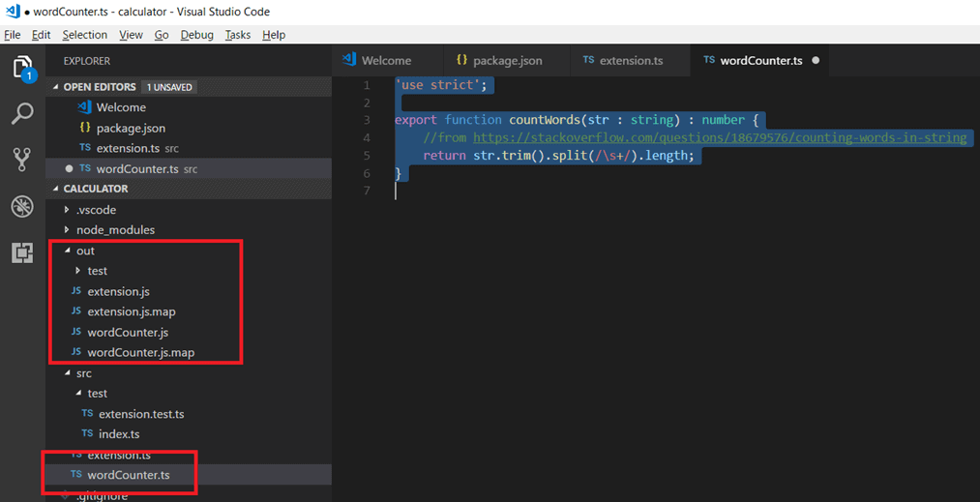Click the 1 UNSAVED badge
Image resolution: width=980 pixels, height=502 pixels.
click(168, 87)
